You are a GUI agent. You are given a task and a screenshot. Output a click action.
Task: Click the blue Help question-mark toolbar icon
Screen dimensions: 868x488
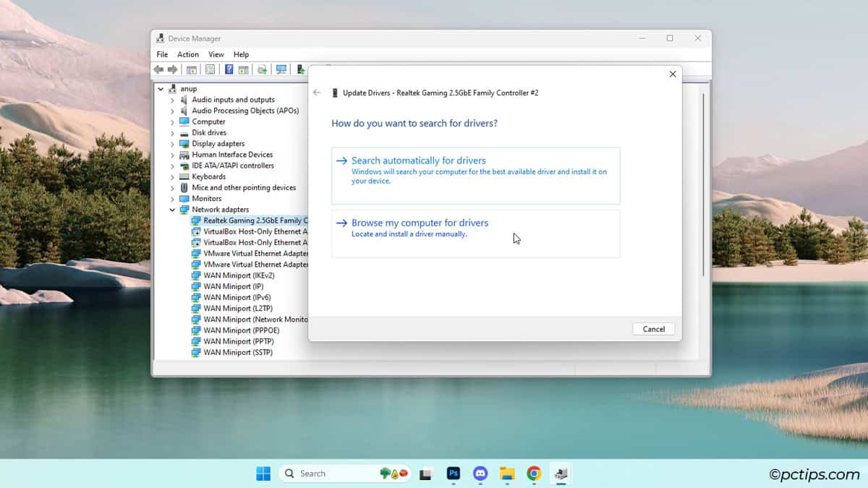(229, 69)
